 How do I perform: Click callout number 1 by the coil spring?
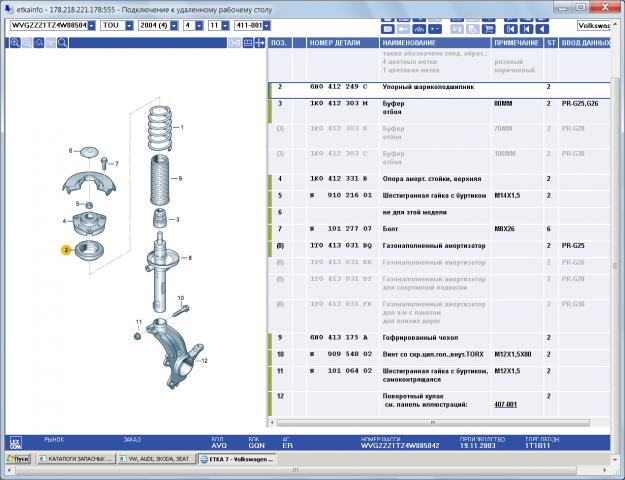coord(182,128)
